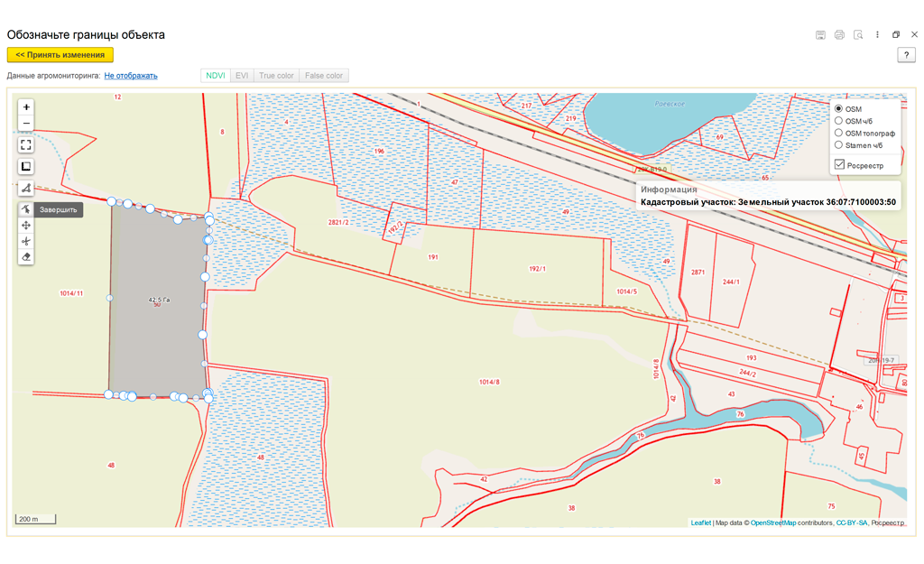The width and height of the screenshot is (924, 564).
Task: Toggle fullscreen map view
Action: point(26,145)
